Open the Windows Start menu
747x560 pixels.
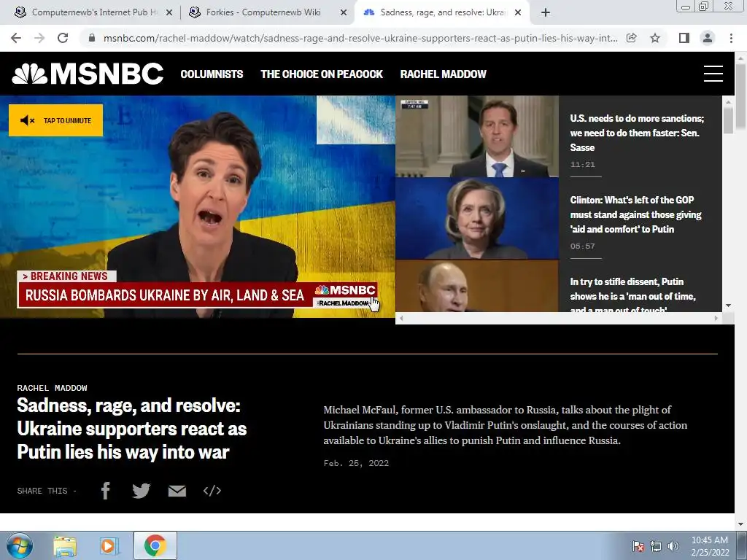click(19, 545)
